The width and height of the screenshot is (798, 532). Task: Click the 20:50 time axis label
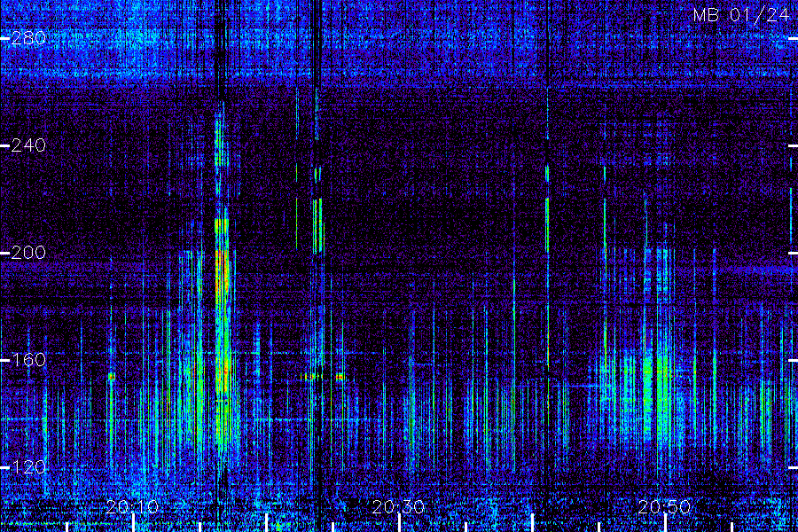click(x=665, y=507)
